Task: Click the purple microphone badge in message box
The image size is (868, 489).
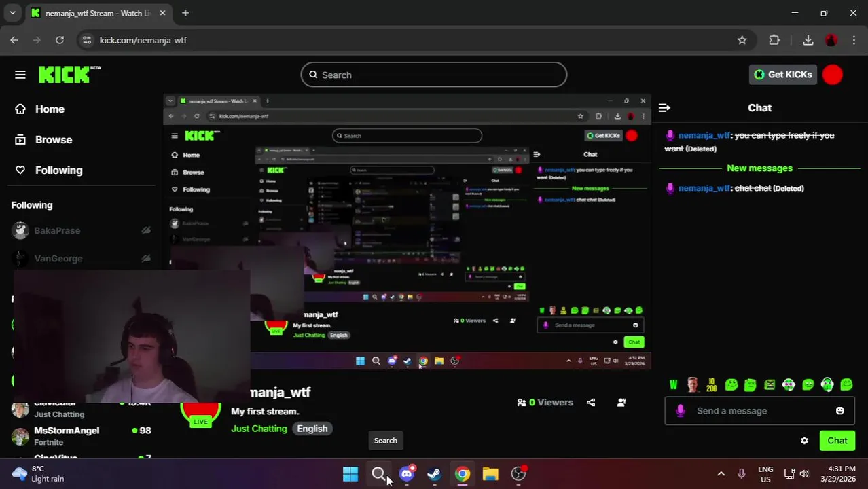Action: click(681, 410)
